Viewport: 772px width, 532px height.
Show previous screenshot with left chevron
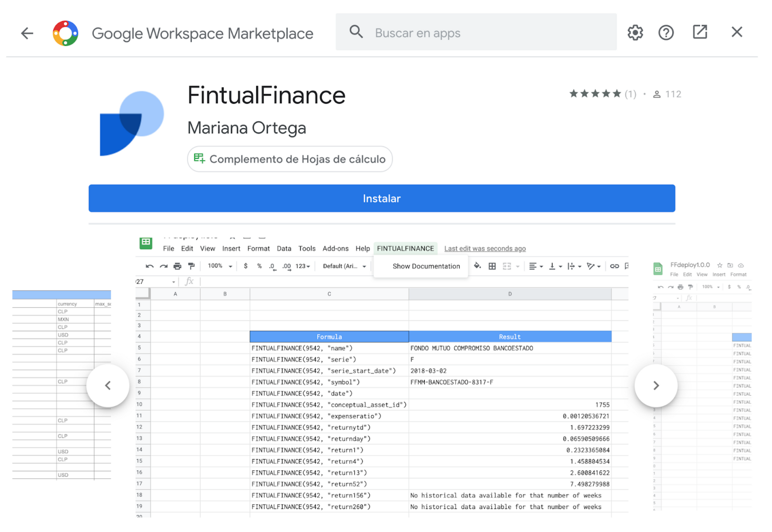108,385
